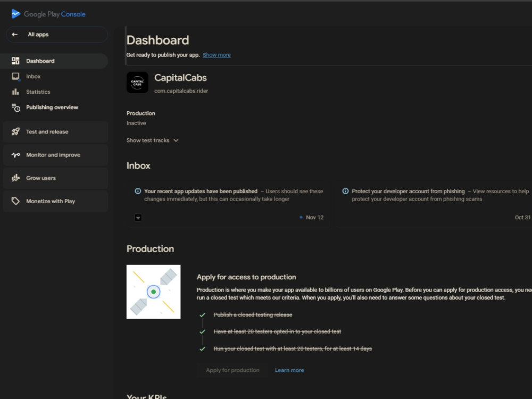
Task: Open the Protect your developer account message
Action: click(434, 205)
